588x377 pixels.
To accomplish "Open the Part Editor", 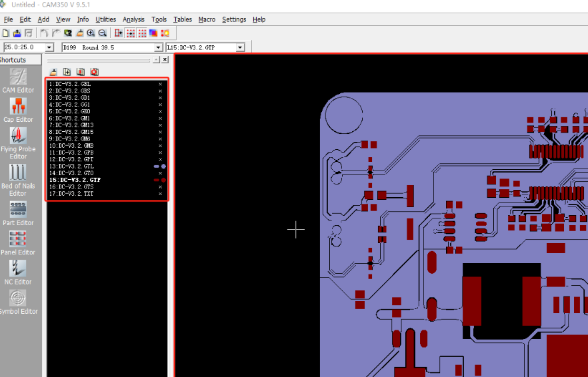I will click(x=18, y=209).
